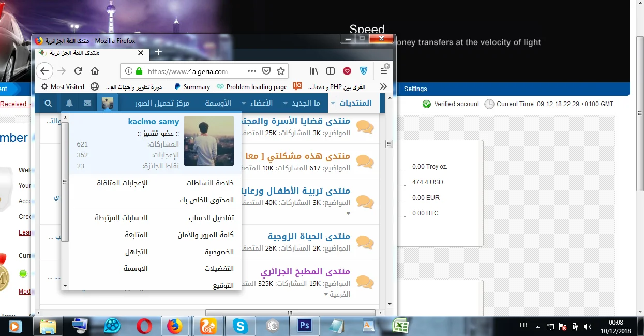Save page to Pocket icon
This screenshot has height=336, width=644.
coord(266,71)
